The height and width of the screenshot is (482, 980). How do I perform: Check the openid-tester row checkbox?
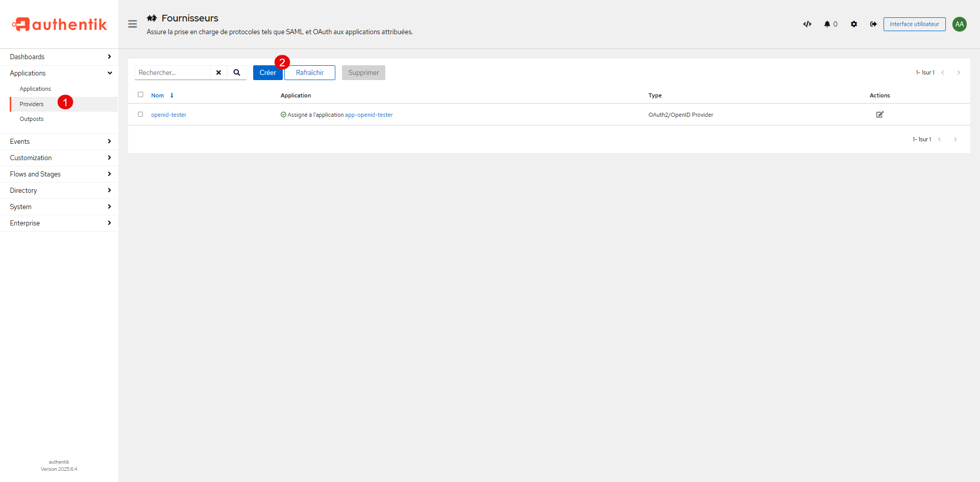(x=140, y=114)
